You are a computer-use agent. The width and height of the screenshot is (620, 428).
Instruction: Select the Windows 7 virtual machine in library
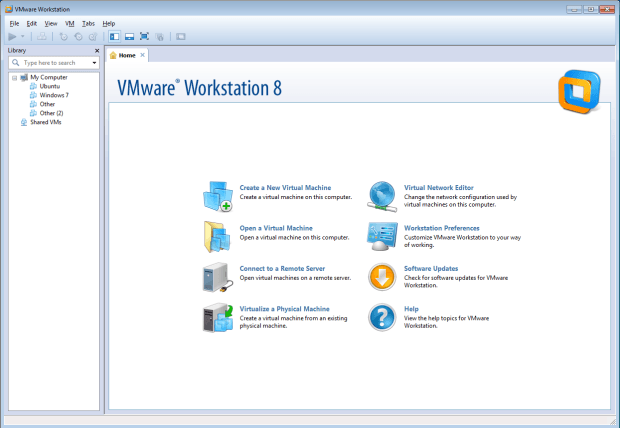coord(54,95)
